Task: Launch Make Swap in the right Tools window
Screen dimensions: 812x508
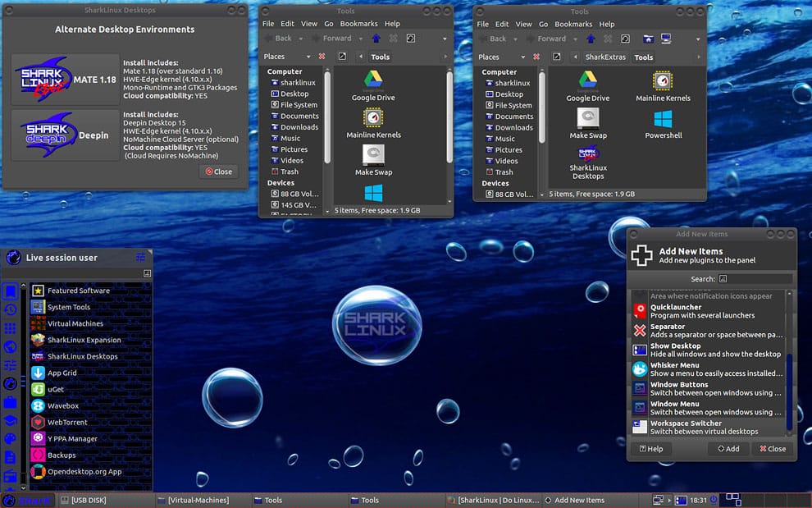Action: click(x=588, y=123)
